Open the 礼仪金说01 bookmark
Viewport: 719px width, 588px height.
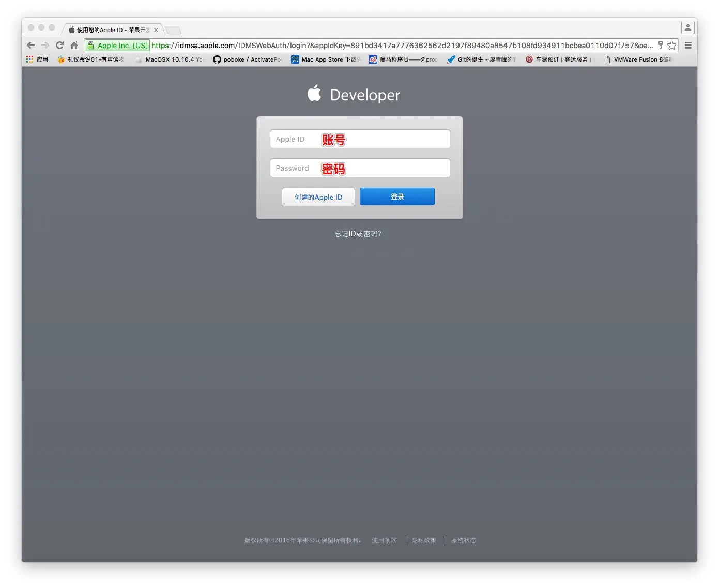90,59
